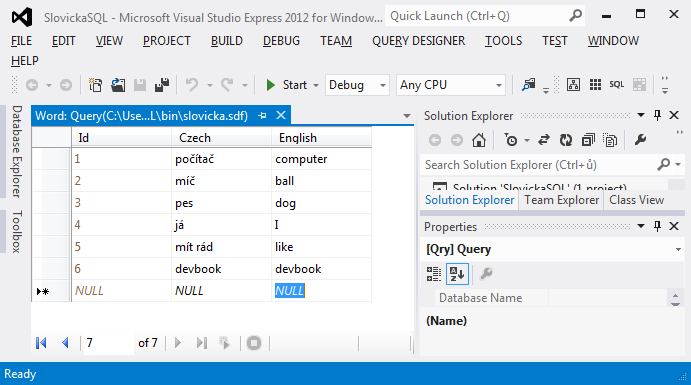This screenshot has width=691, height=385.
Task: Switch to the Class View tab
Action: [x=636, y=200]
